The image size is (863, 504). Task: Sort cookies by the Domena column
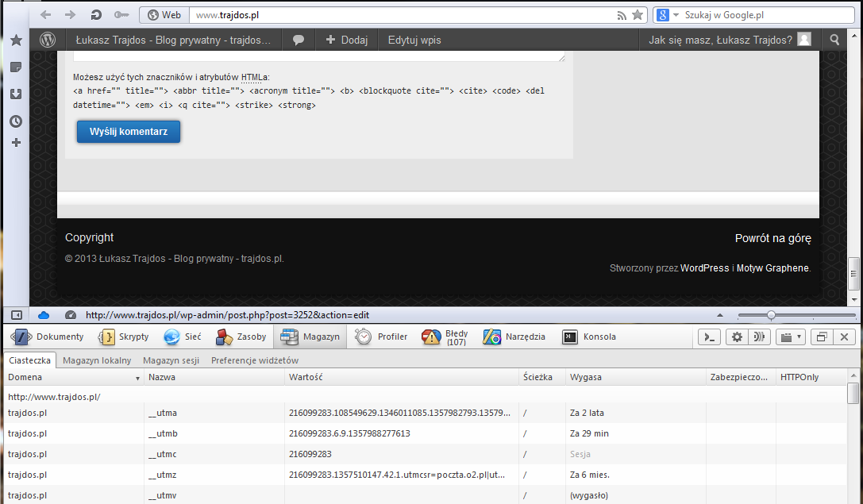(x=71, y=377)
